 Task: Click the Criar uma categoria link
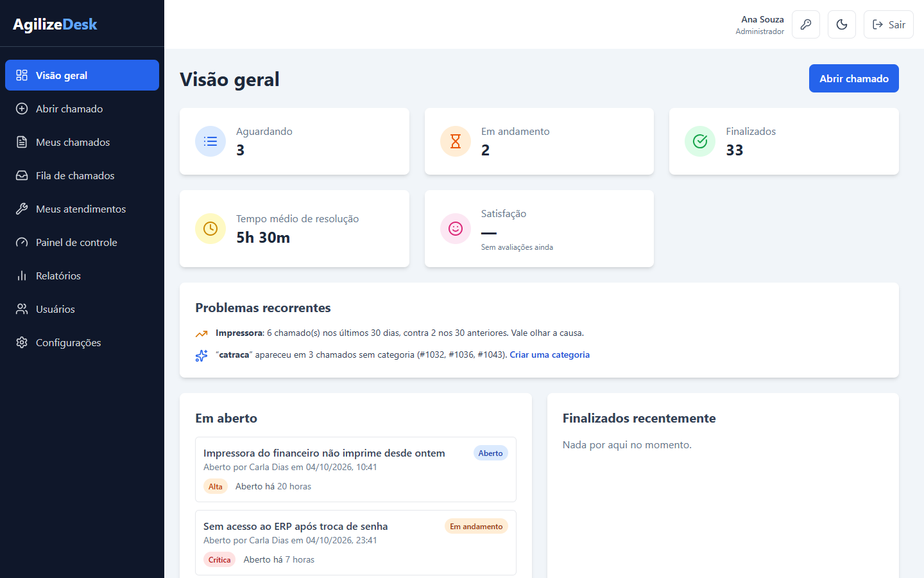(x=549, y=355)
